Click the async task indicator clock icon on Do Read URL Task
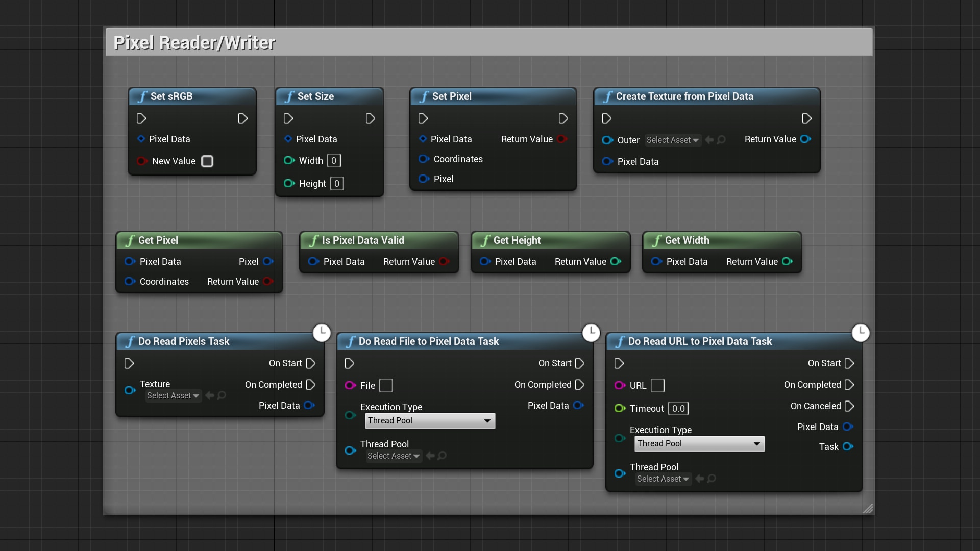Screen dimensions: 980x551 point(860,331)
